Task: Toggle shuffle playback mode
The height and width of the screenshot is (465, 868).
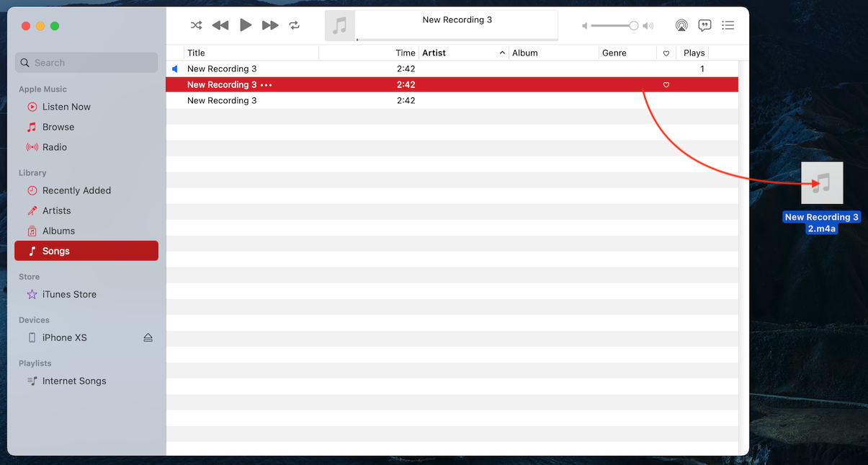Action: (196, 25)
